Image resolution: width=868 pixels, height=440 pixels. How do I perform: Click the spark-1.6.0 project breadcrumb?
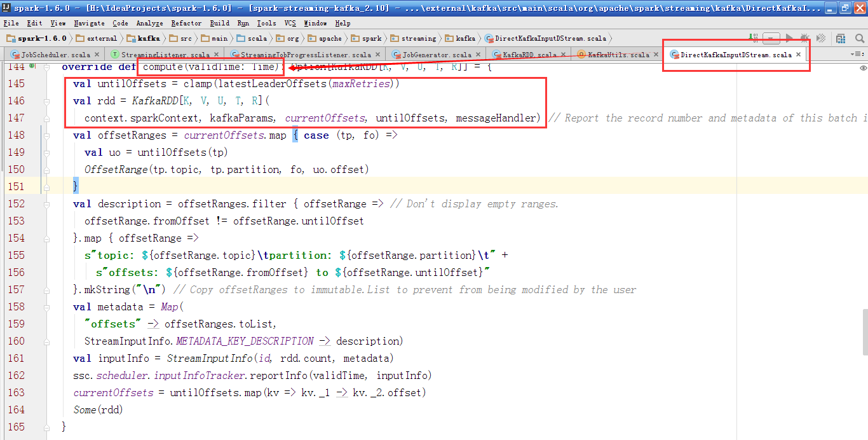[37, 38]
